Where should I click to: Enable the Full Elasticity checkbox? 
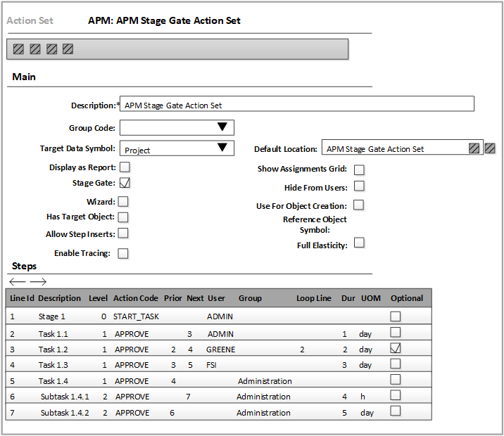[359, 243]
